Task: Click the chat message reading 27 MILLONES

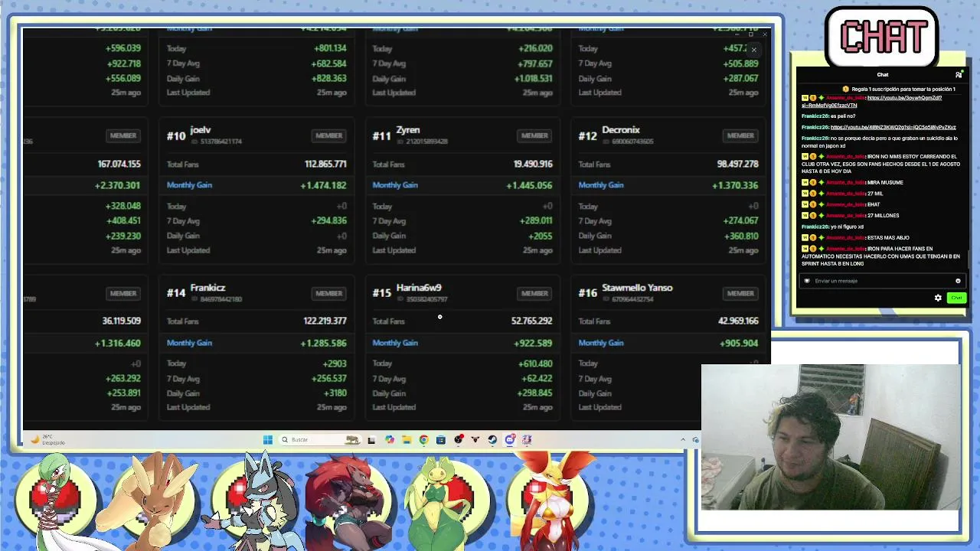Action: [884, 216]
